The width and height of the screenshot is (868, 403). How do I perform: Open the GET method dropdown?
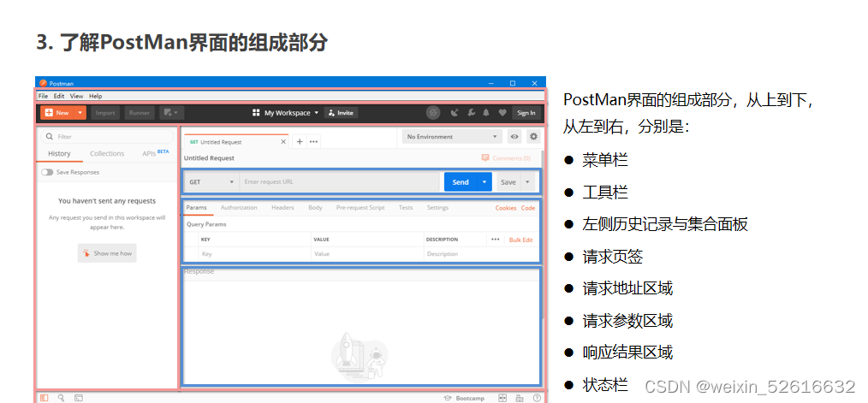[212, 181]
